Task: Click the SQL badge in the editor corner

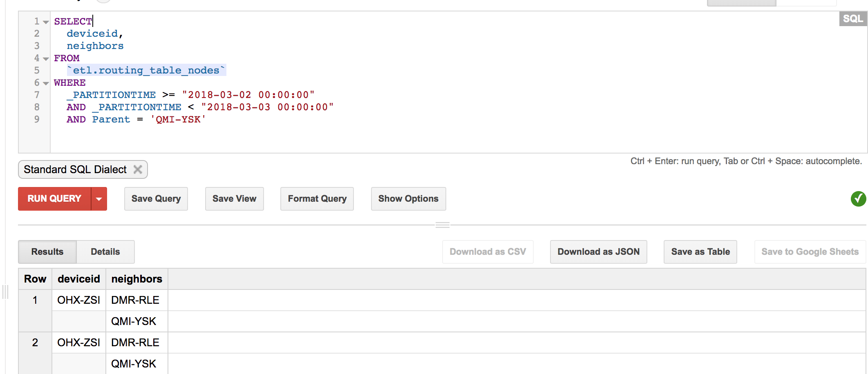Action: coord(852,19)
